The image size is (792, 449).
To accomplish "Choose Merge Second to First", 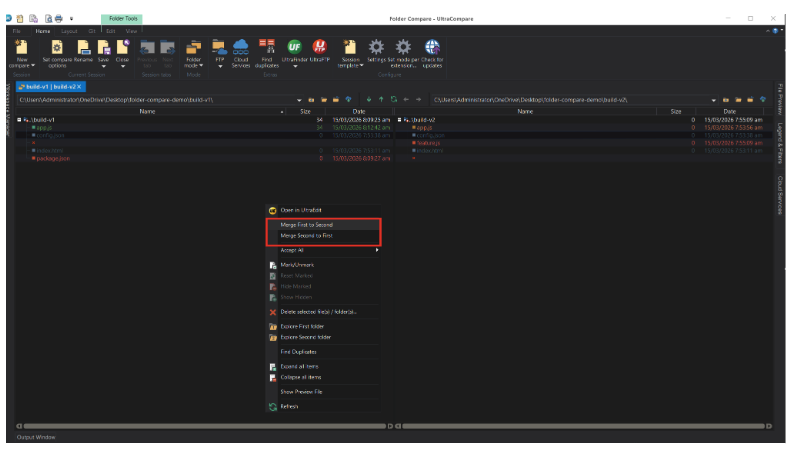I will 323,236.
